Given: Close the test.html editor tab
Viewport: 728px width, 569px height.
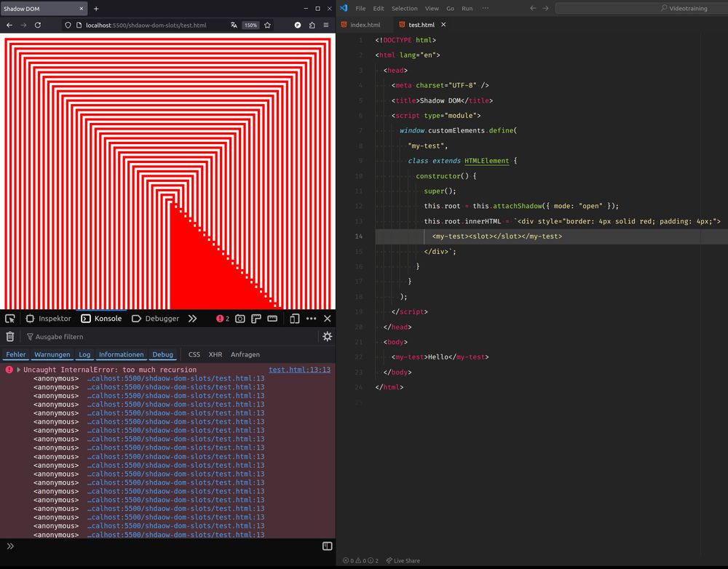Looking at the screenshot, I should click(443, 25).
